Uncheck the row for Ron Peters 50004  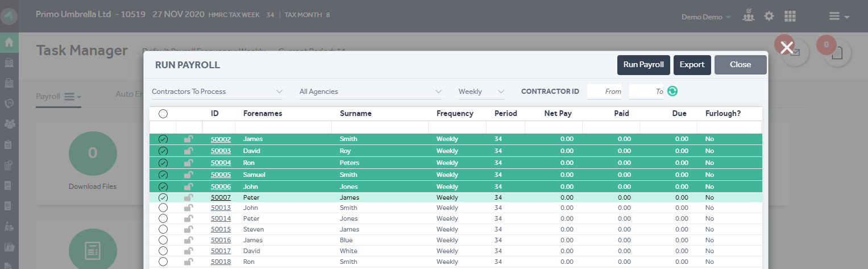coord(163,163)
